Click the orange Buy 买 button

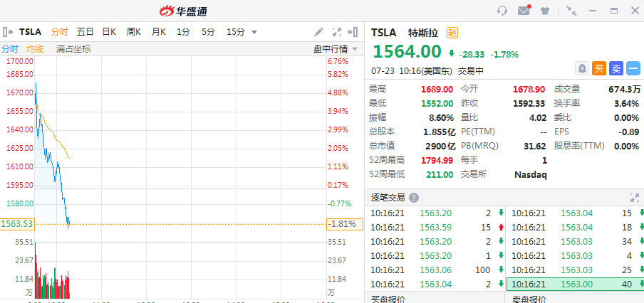pos(599,68)
